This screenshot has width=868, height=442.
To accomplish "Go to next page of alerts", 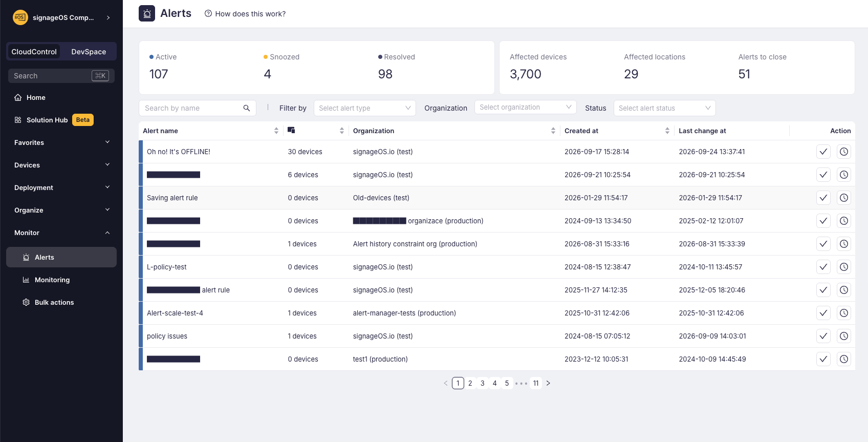I will tap(548, 383).
